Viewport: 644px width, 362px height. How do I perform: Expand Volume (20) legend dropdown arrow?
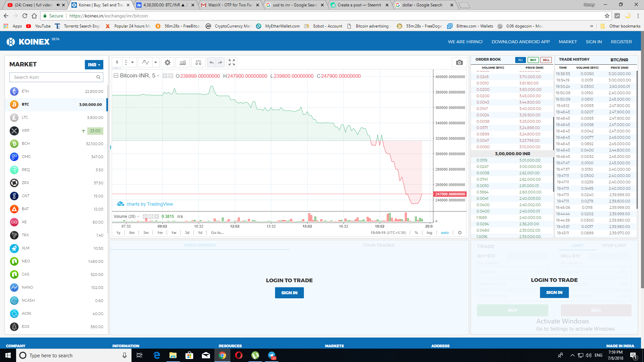138,217
